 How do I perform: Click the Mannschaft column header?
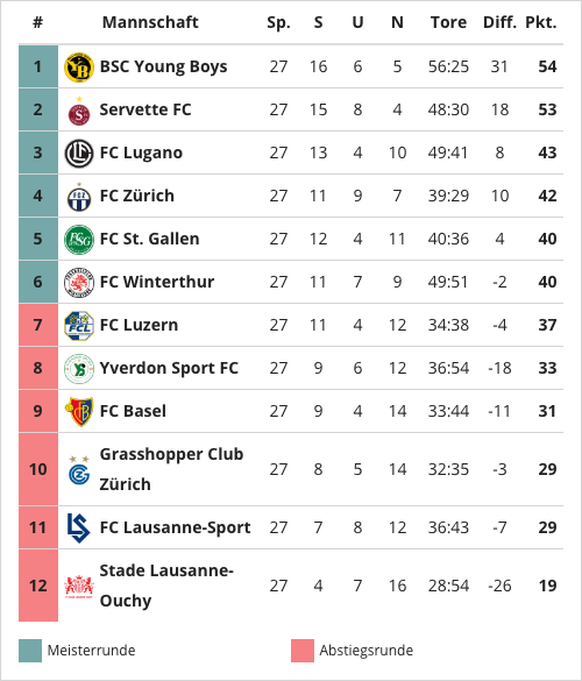pos(150,22)
